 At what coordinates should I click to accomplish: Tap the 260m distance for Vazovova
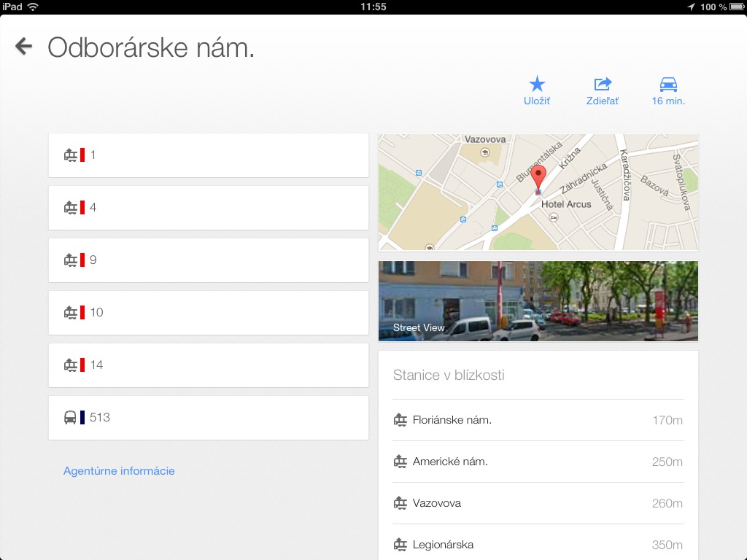click(x=667, y=503)
